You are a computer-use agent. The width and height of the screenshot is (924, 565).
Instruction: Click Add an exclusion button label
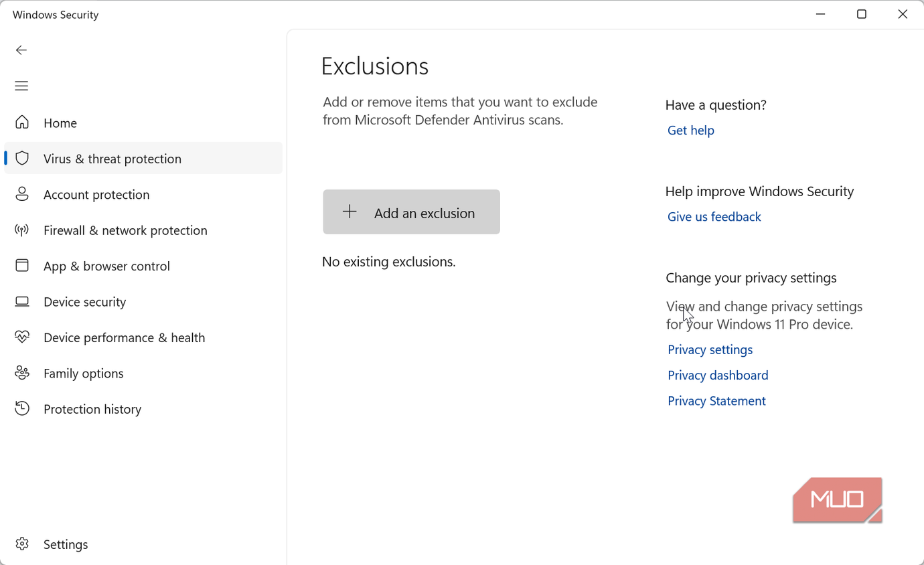pyautogui.click(x=425, y=213)
